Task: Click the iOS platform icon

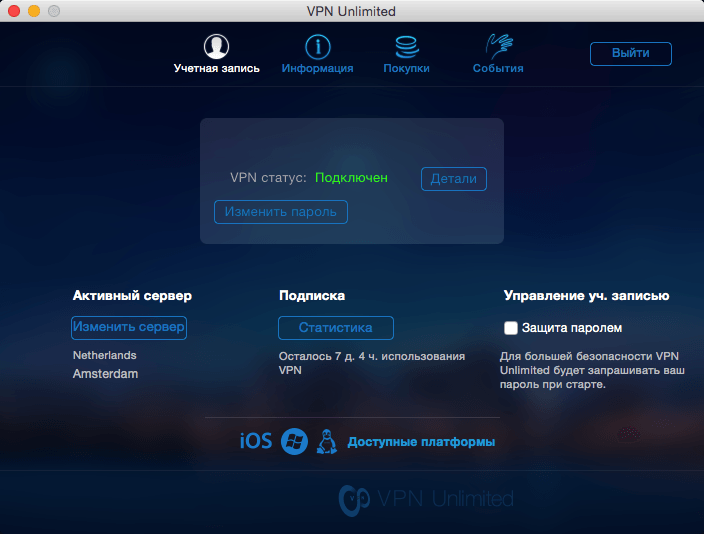Action: (x=256, y=441)
